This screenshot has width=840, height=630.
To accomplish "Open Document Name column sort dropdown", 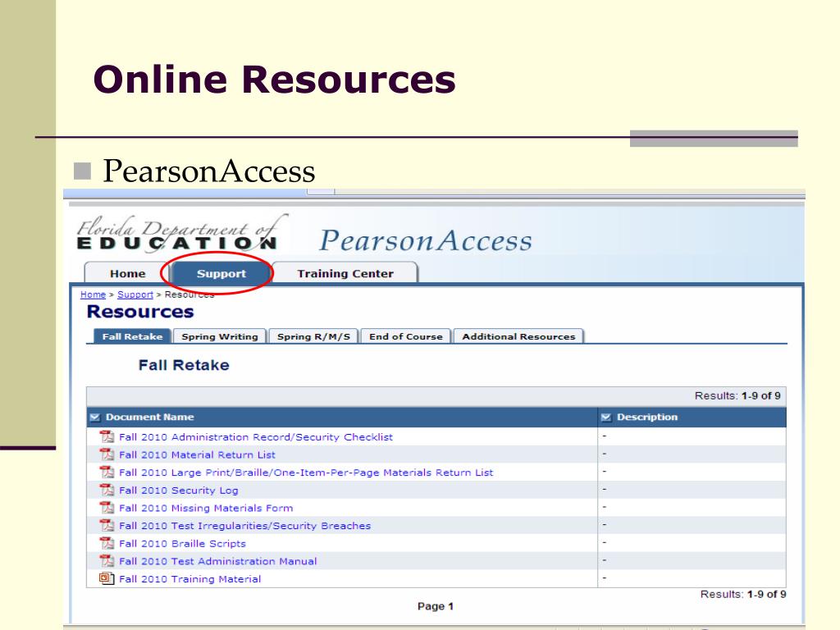I will pyautogui.click(x=95, y=417).
